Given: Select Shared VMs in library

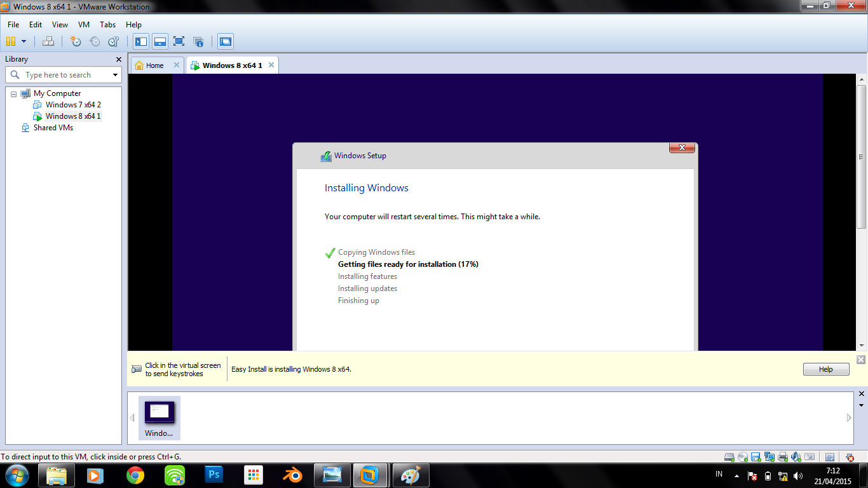Looking at the screenshot, I should point(53,128).
